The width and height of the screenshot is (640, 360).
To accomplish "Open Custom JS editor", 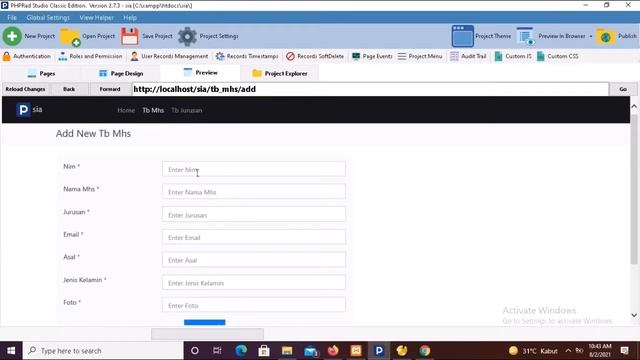I will (x=513, y=56).
